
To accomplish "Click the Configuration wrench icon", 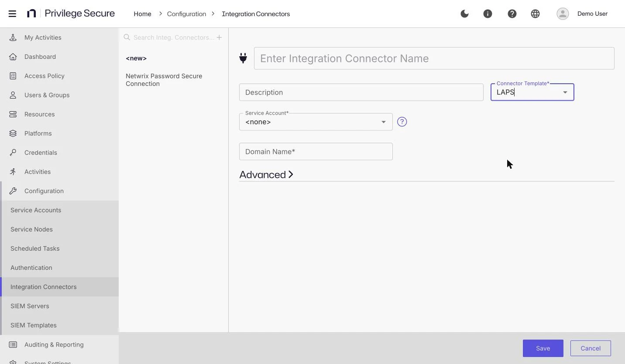I will pos(13,191).
